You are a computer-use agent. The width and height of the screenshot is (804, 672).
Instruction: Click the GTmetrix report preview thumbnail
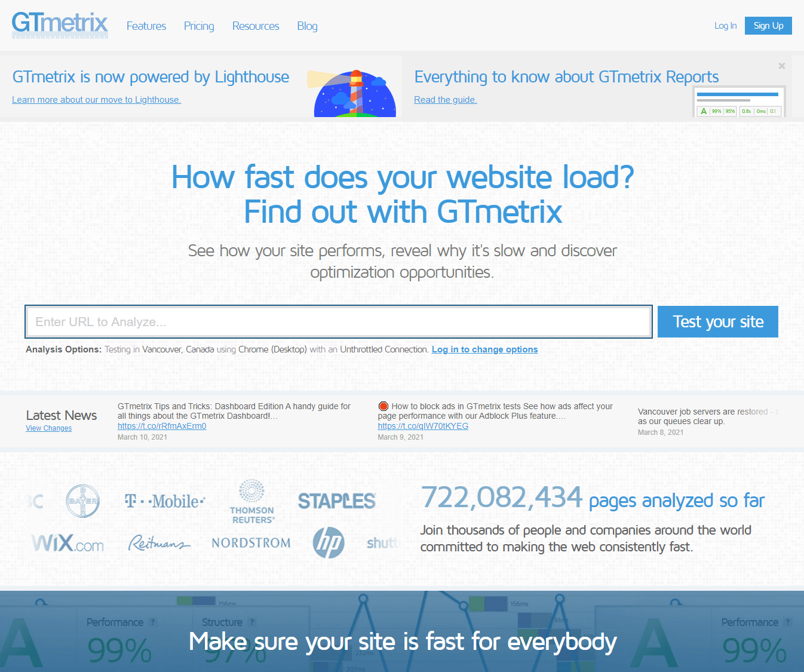739,102
